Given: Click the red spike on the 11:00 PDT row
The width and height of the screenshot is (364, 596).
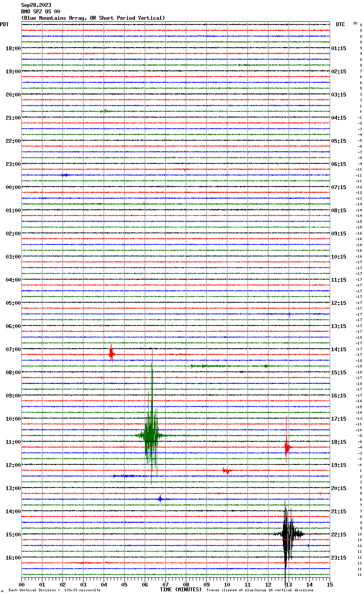Looking at the screenshot, I should [x=286, y=447].
